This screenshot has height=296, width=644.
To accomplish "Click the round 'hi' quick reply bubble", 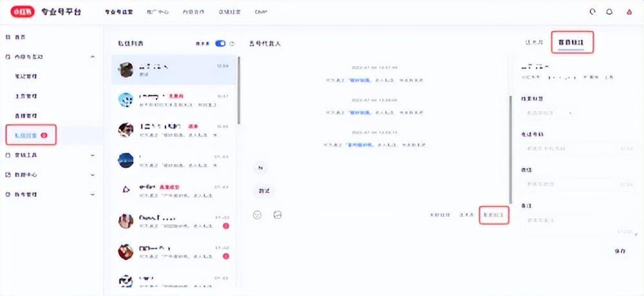I will 260,167.
